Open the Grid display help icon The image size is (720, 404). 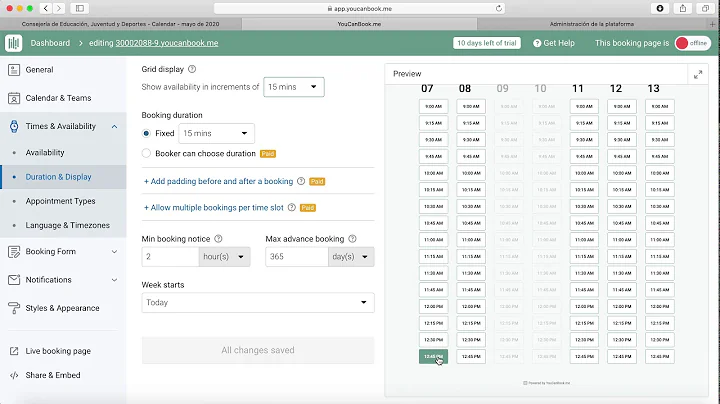192,69
